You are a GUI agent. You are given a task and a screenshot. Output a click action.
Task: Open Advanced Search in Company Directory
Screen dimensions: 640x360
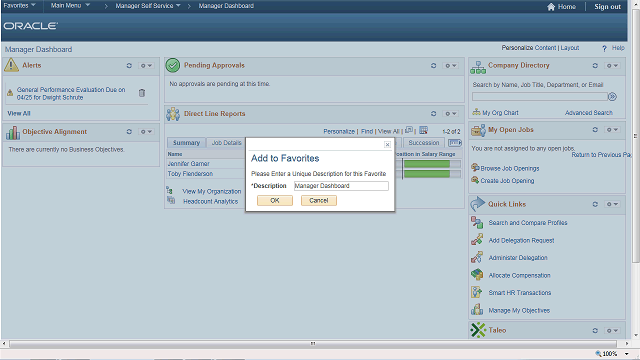(x=589, y=113)
